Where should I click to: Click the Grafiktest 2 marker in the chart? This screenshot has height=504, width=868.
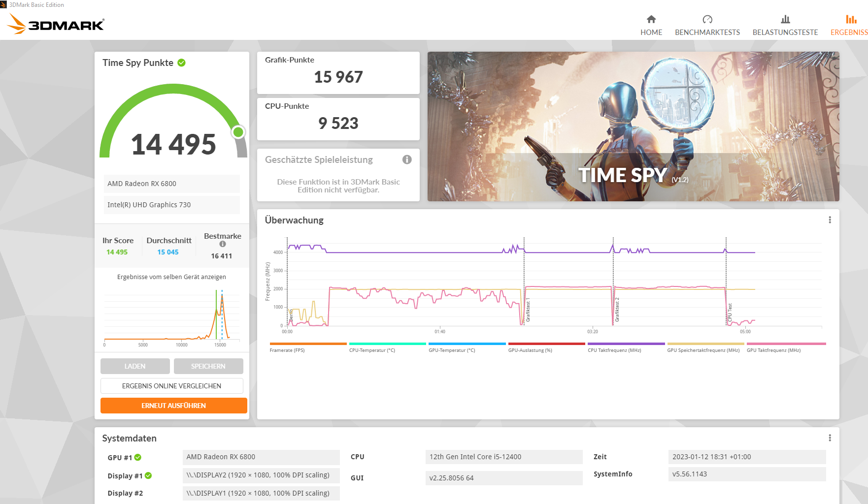coord(617,310)
